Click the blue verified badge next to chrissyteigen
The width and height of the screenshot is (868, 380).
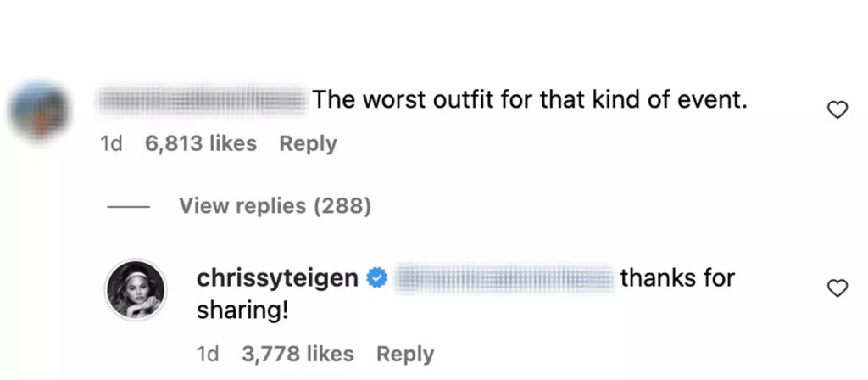pyautogui.click(x=376, y=278)
